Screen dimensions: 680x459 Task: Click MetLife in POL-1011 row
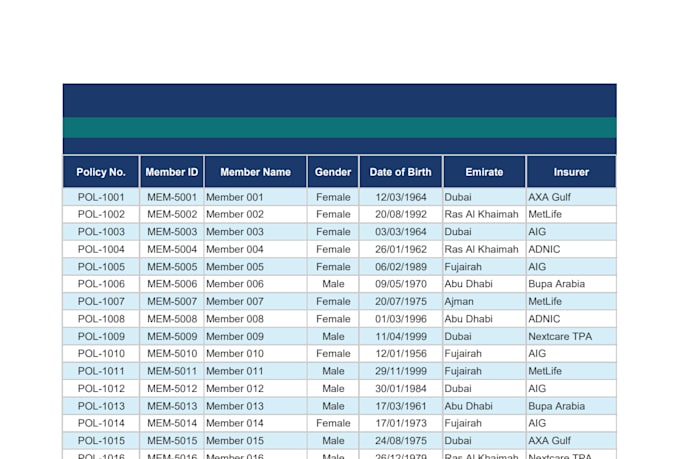(x=571, y=371)
